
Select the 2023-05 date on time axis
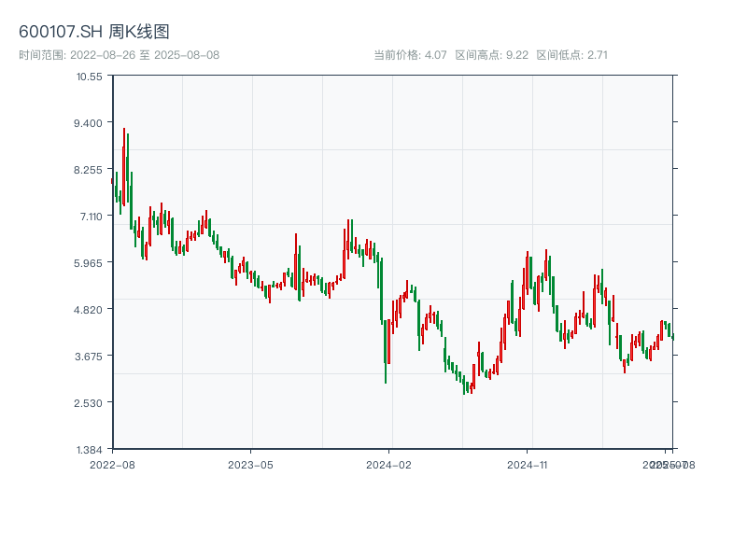(x=250, y=464)
